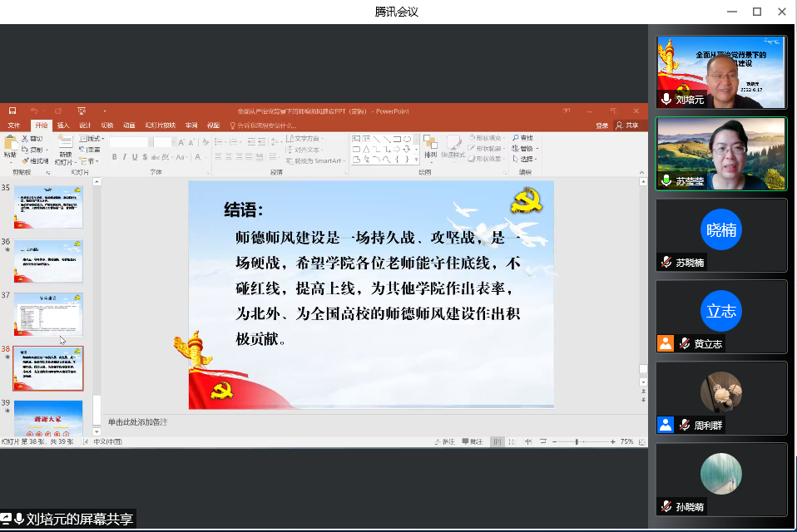Toggle Italic formatting button
Screen dimensions: 797x532
[125, 157]
